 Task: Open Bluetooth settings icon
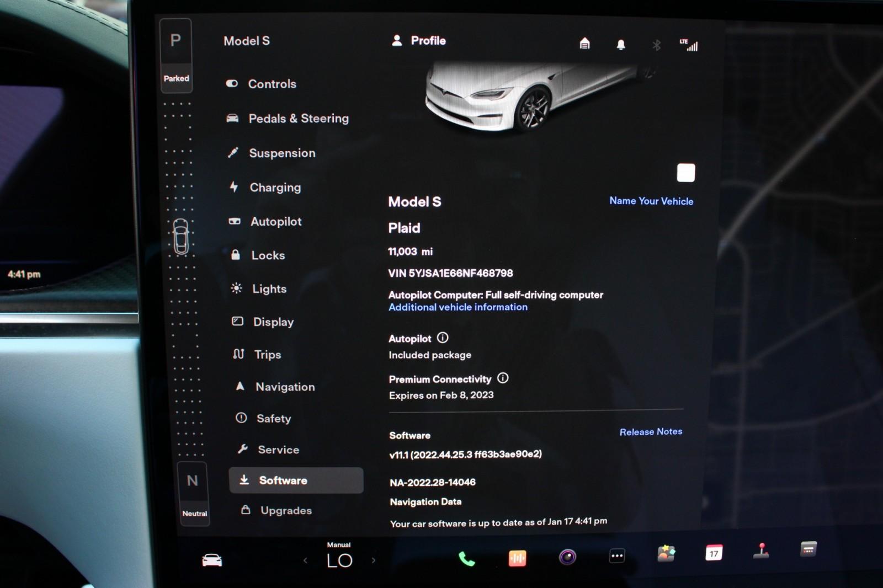point(656,45)
